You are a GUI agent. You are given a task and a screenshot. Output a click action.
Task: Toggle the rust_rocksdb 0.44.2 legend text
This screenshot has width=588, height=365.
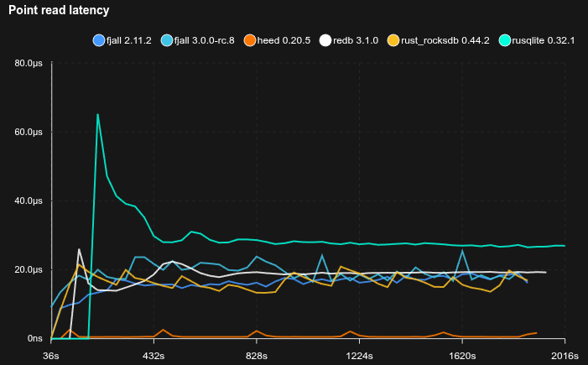tap(445, 40)
